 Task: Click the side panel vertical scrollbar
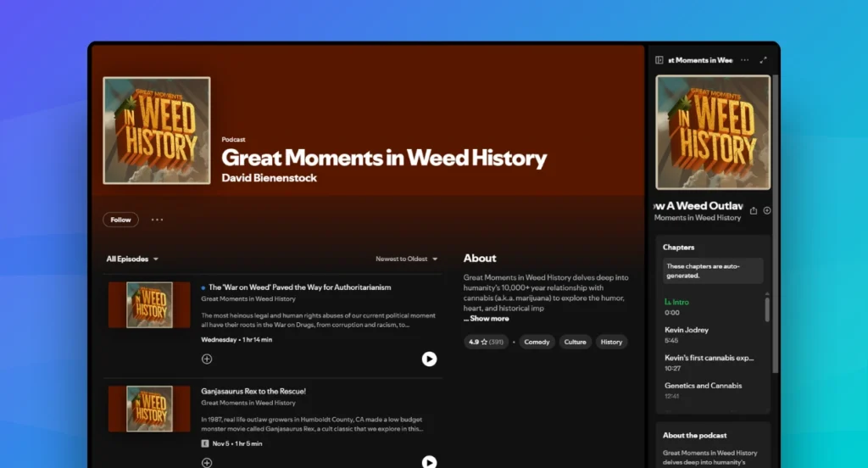(x=775, y=224)
